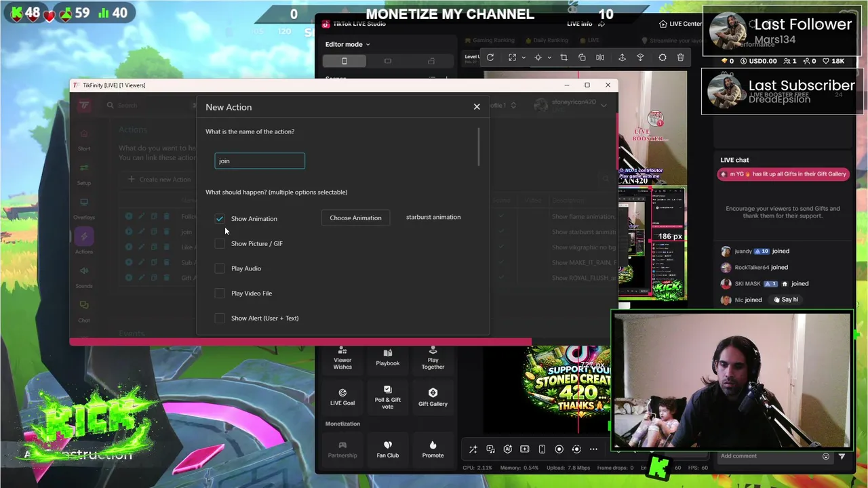Click the phone icon in the bottom toolbar
This screenshot has width=868, height=488.
coord(542,449)
